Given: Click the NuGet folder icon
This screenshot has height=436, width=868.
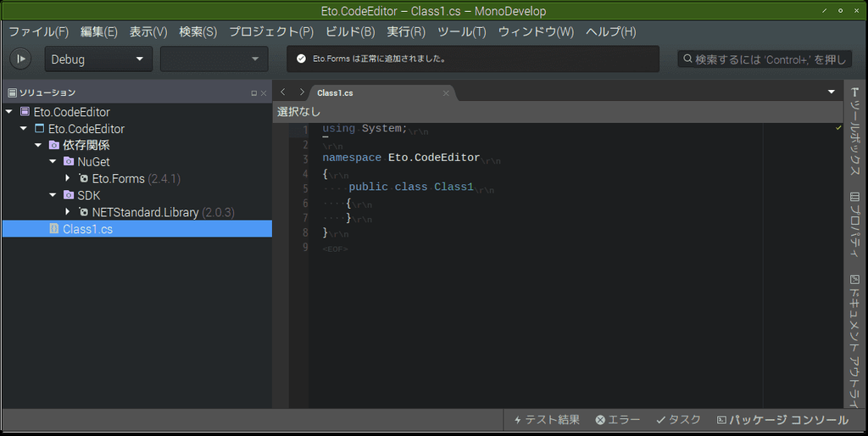Looking at the screenshot, I should click(69, 162).
